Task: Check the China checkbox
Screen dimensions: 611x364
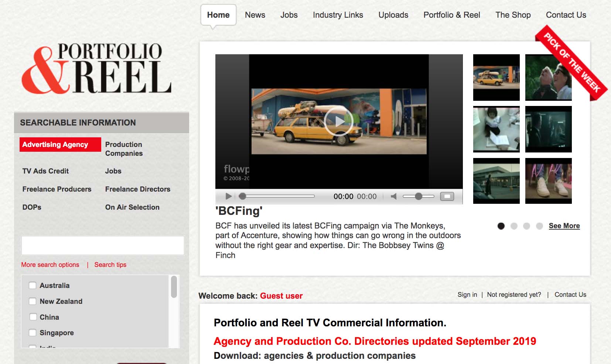Action: 33,317
